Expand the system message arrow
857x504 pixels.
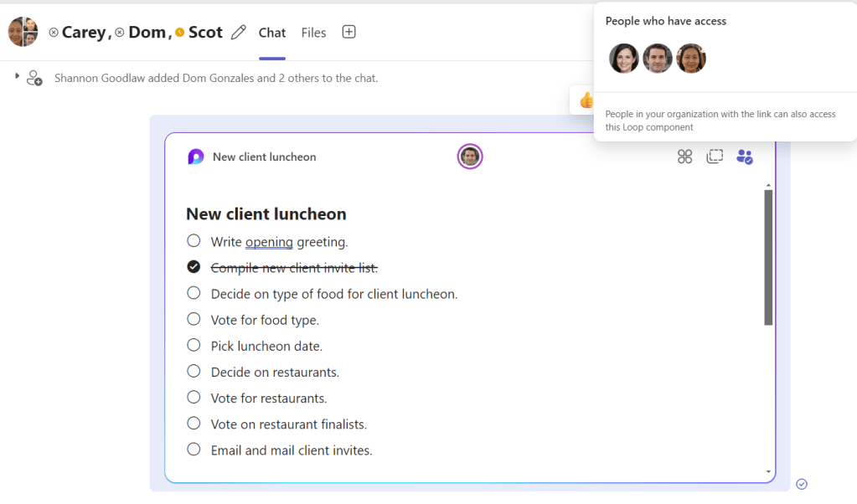click(x=17, y=76)
